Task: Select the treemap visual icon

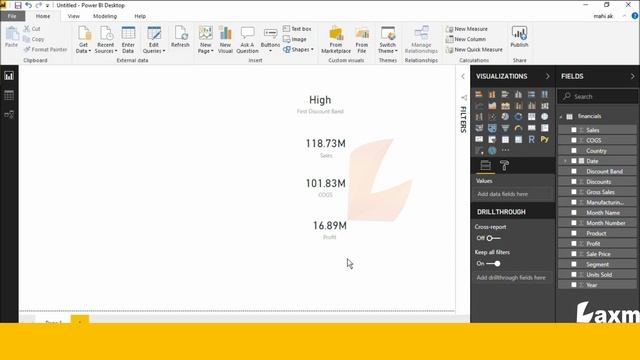Action: (x=531, y=117)
